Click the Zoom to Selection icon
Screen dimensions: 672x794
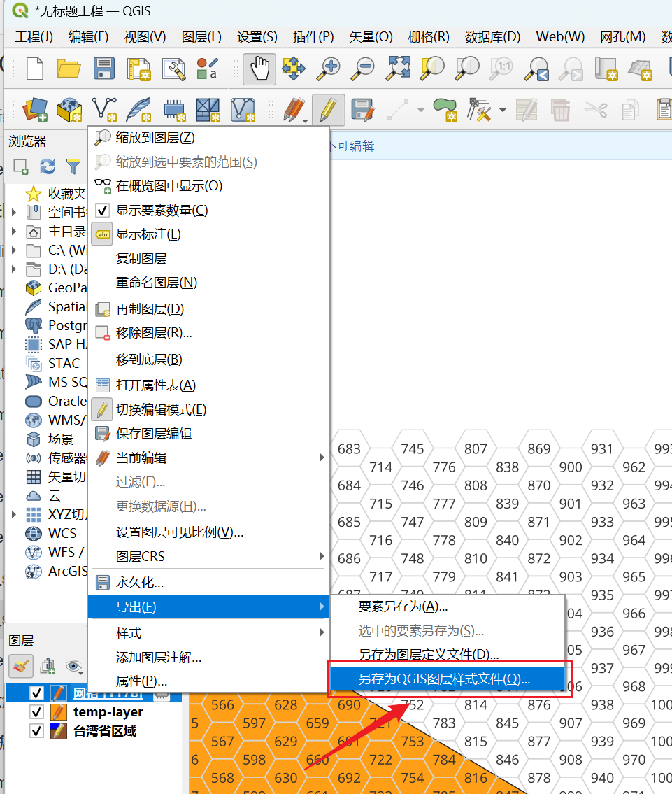(x=433, y=69)
